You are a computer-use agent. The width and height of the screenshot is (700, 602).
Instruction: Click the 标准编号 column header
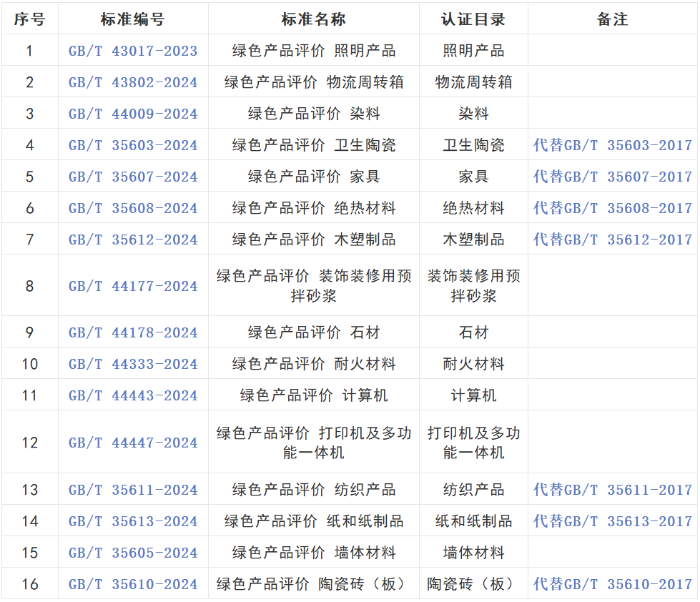[x=133, y=19]
